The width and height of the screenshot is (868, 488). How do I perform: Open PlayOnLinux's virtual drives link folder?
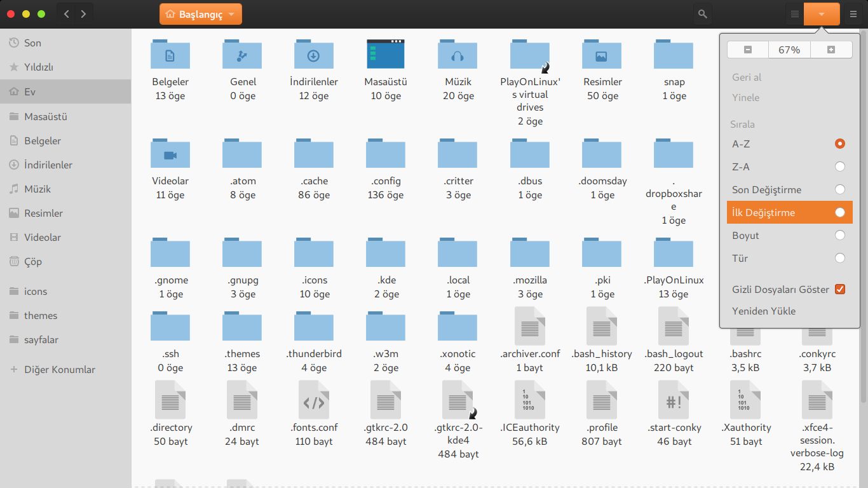(530, 57)
